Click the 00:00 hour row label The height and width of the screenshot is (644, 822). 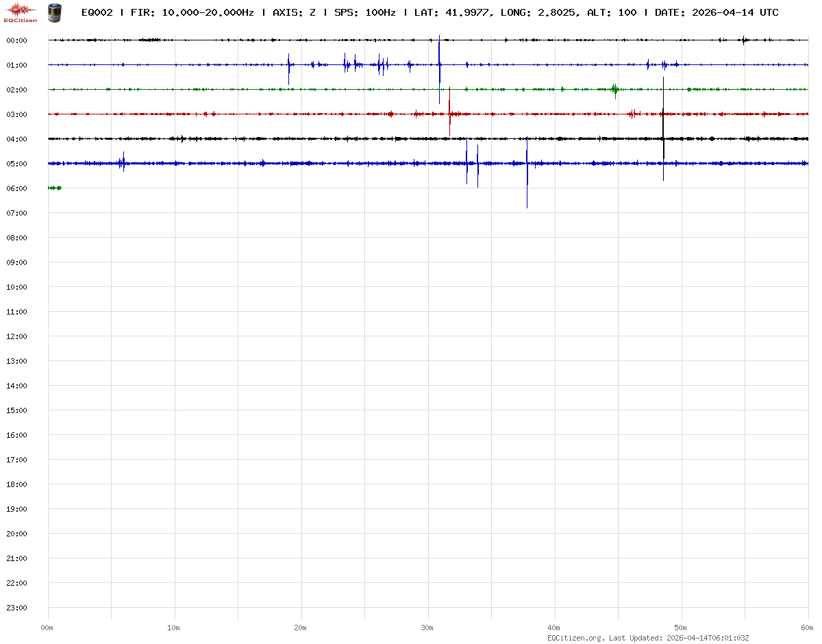(x=16, y=40)
